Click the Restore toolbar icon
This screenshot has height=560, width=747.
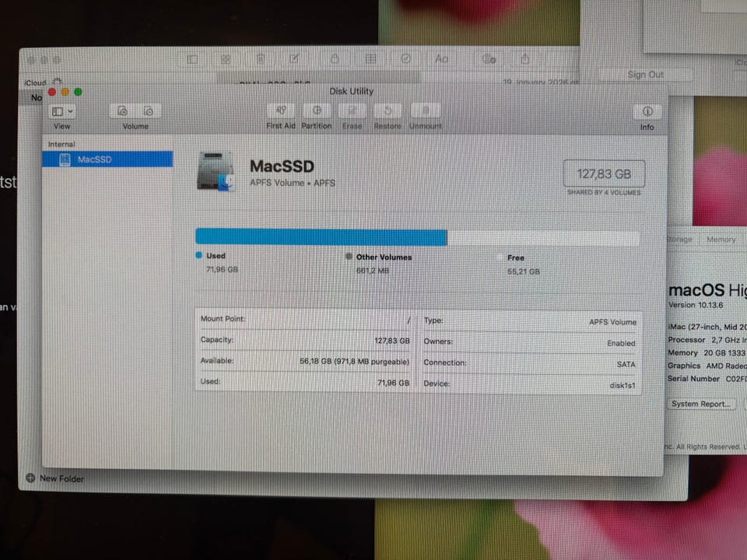(x=388, y=110)
